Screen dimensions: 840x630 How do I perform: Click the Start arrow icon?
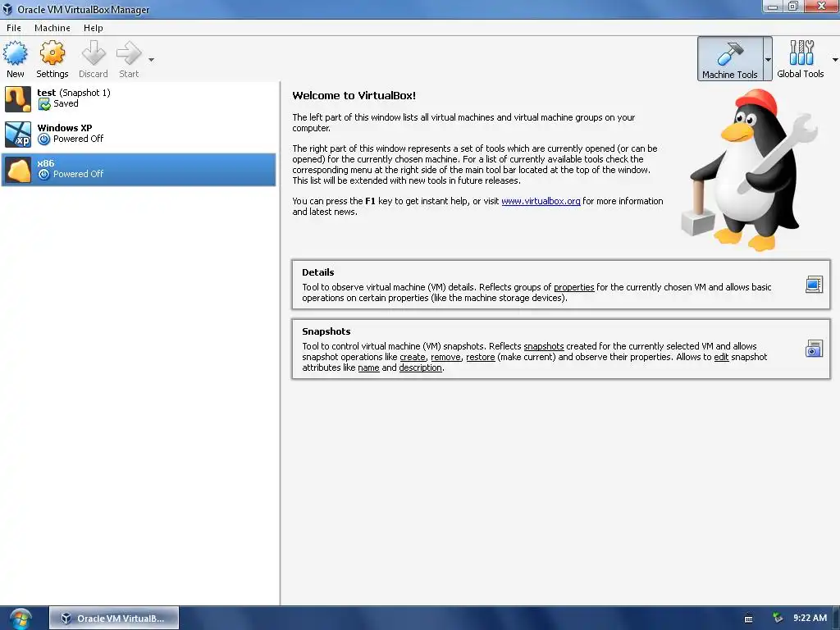pyautogui.click(x=129, y=53)
